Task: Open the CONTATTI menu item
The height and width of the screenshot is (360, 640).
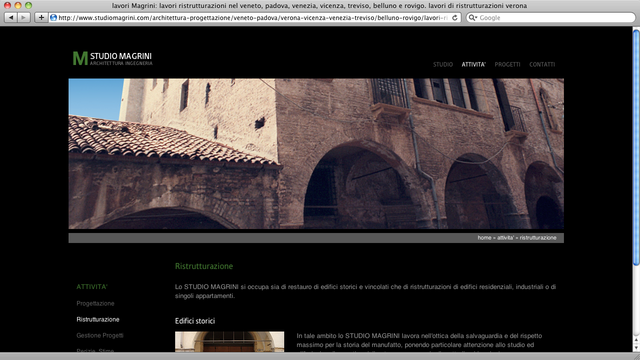Action: (x=542, y=64)
